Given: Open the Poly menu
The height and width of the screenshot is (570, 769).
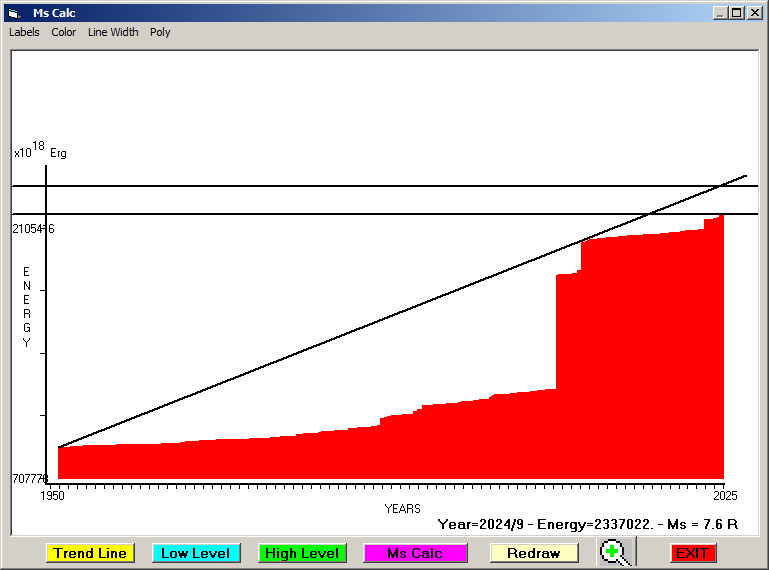Looking at the screenshot, I should click(160, 32).
